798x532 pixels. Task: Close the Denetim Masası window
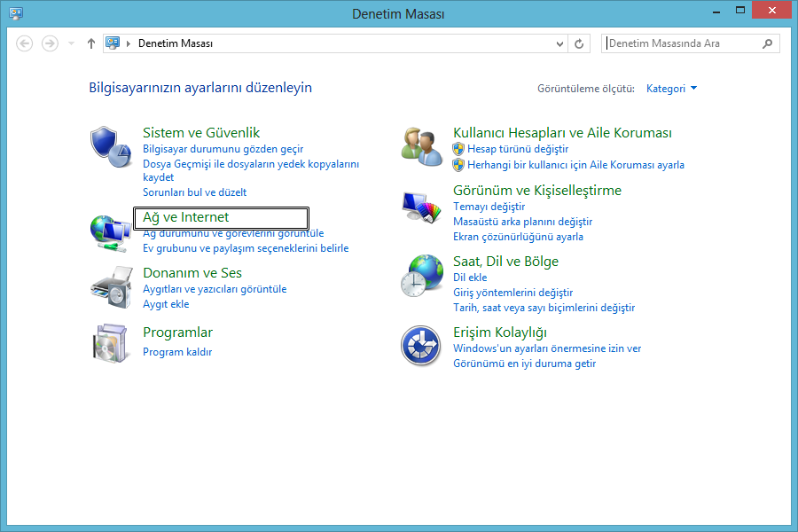click(771, 10)
